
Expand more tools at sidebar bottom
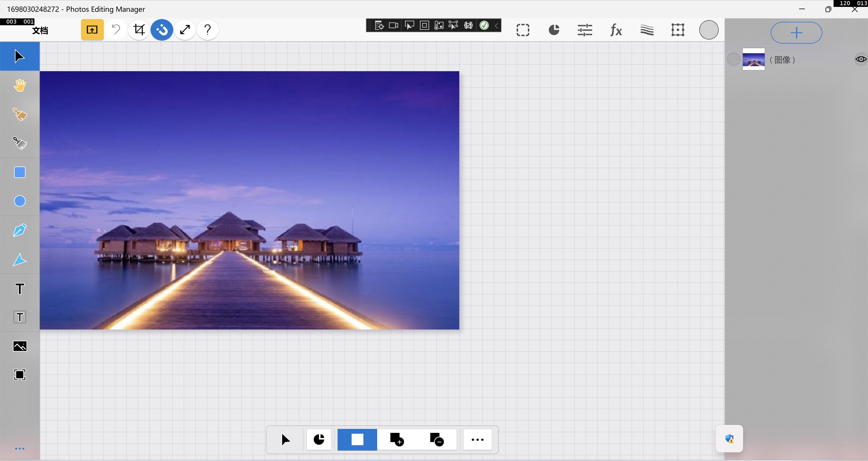pyautogui.click(x=20, y=449)
